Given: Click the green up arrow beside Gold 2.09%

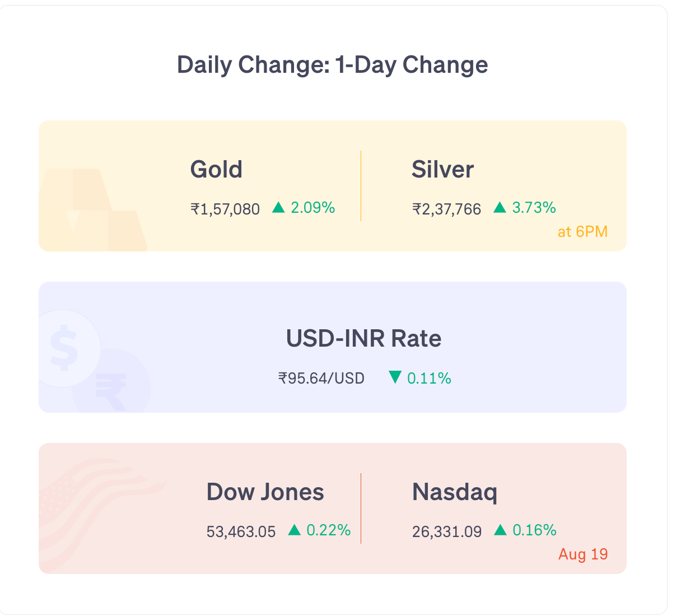Looking at the screenshot, I should (278, 208).
